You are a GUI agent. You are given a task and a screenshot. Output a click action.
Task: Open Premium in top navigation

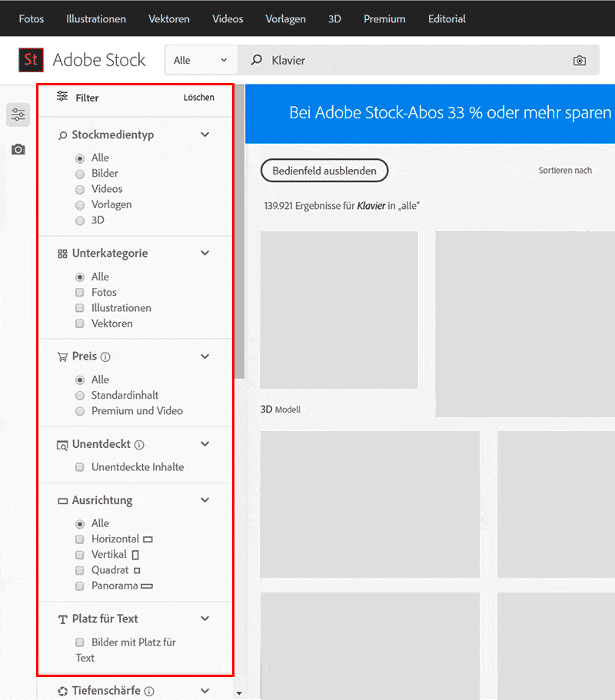click(x=384, y=18)
